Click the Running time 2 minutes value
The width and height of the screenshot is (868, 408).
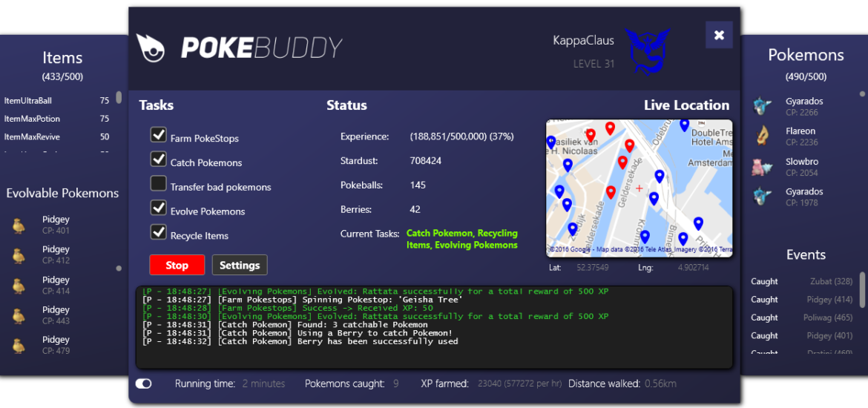pyautogui.click(x=263, y=384)
